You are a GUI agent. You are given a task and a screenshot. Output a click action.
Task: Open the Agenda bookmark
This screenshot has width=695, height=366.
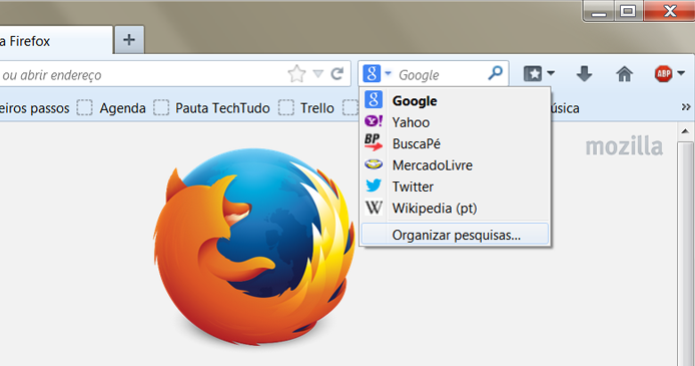[x=111, y=108]
